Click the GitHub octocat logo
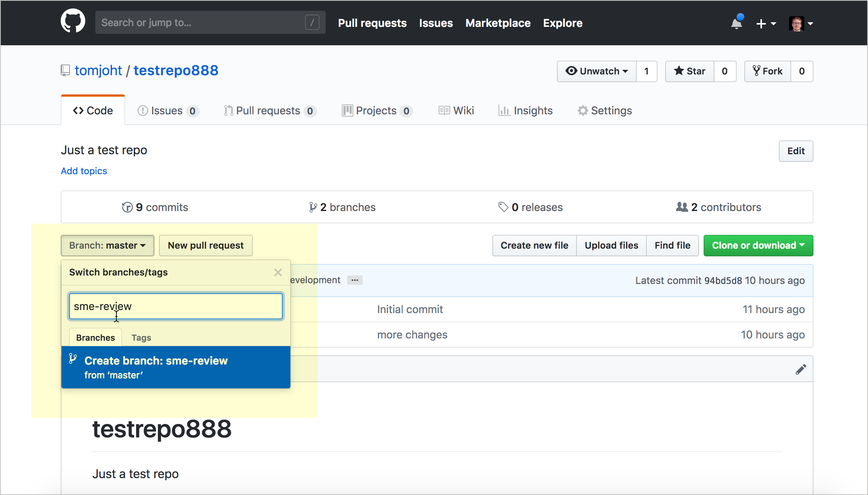The width and height of the screenshot is (868, 495). [73, 21]
